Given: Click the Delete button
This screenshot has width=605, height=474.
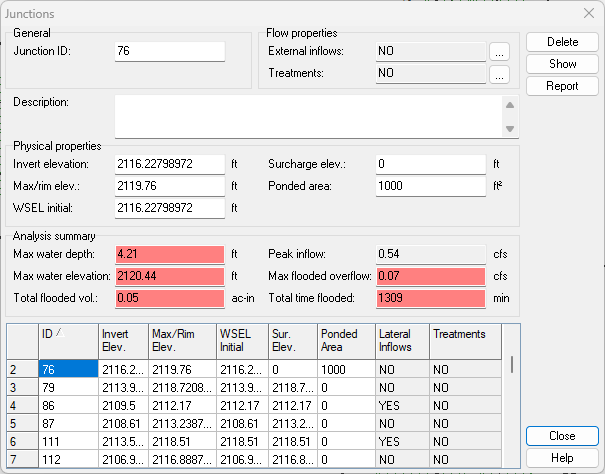Looking at the screenshot, I should pos(562,42).
